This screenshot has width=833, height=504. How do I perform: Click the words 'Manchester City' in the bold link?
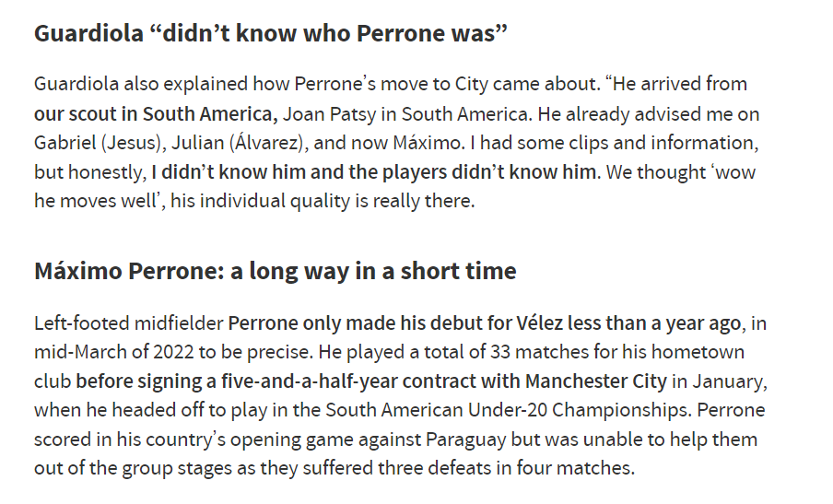pos(595,381)
